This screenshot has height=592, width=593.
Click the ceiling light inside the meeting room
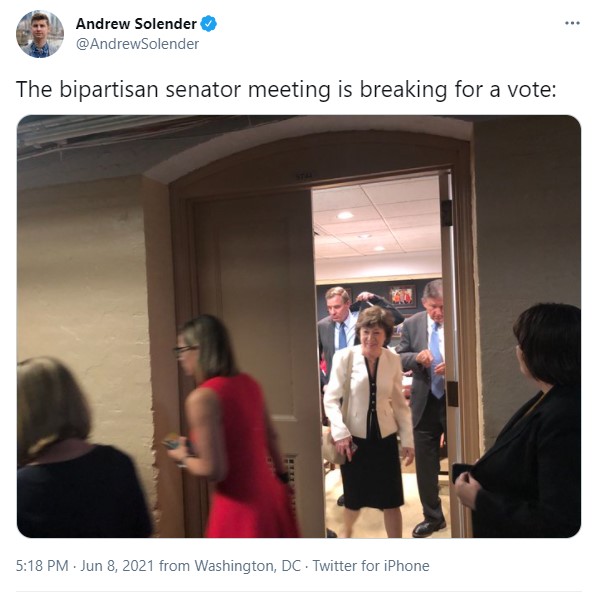[x=345, y=215]
